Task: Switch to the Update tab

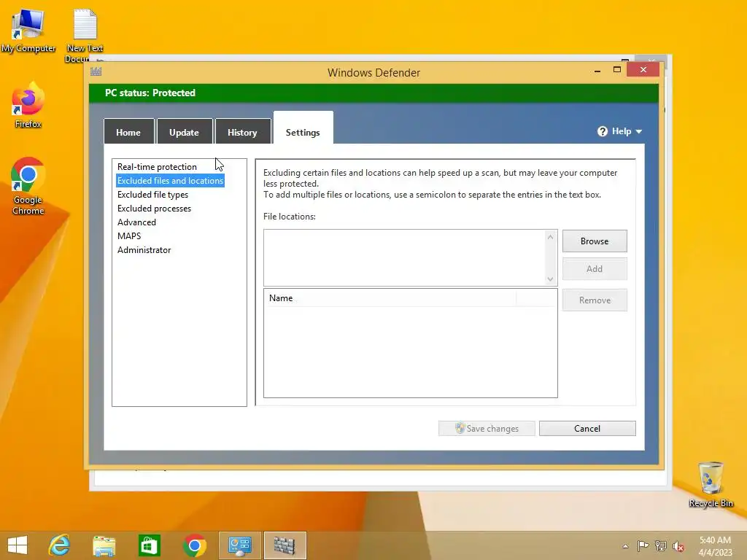Action: [185, 132]
